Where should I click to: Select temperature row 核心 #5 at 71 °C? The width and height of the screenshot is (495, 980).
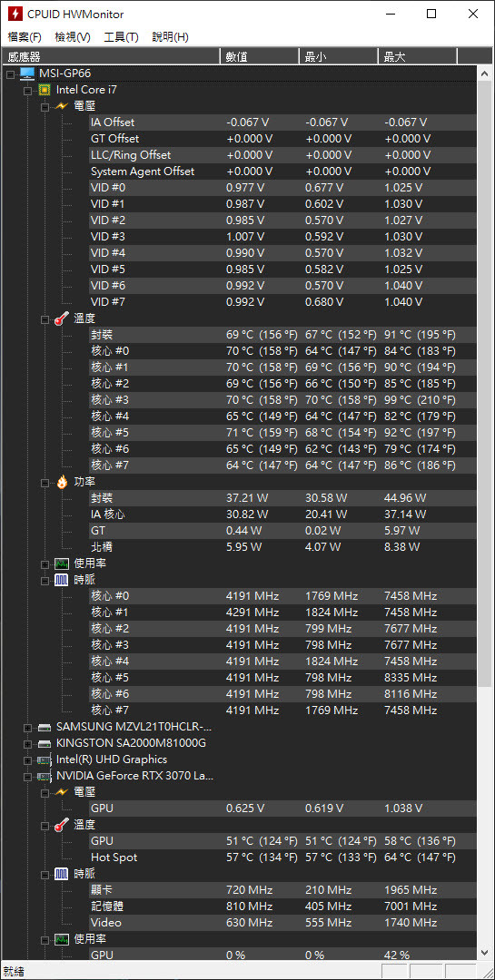[x=282, y=432]
